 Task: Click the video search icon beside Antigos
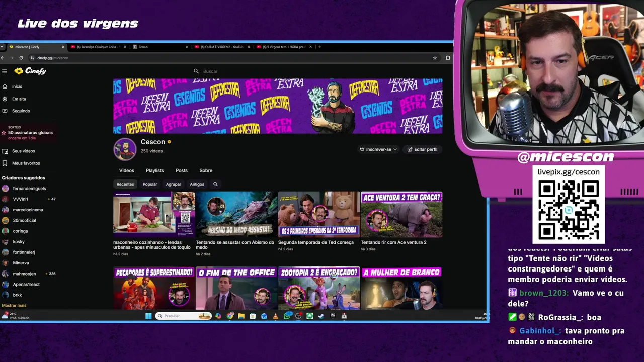(x=215, y=184)
